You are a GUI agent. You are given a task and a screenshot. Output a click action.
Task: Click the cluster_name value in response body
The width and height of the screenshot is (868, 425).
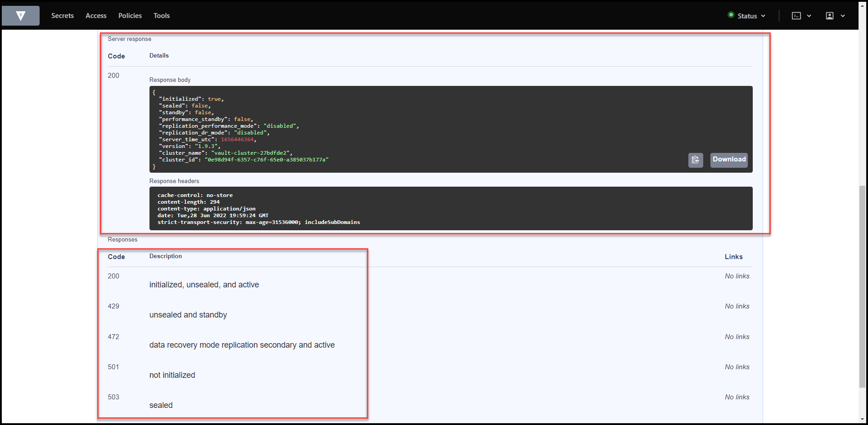point(250,152)
